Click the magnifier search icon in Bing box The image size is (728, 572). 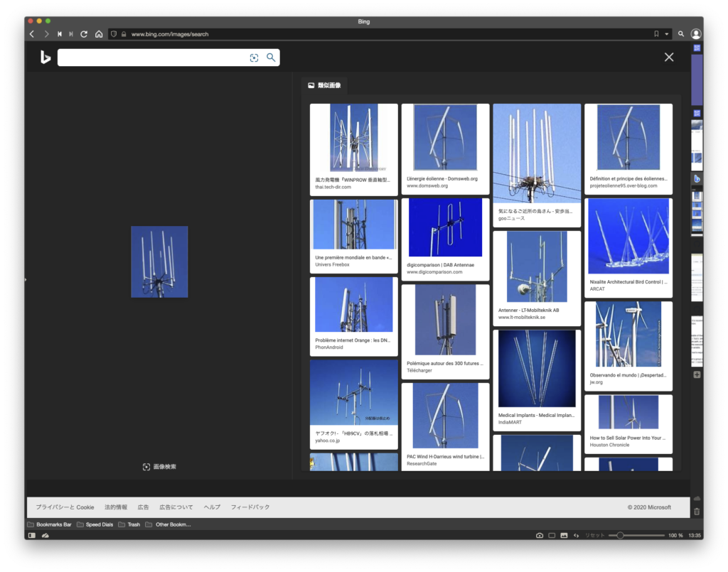pyautogui.click(x=271, y=58)
